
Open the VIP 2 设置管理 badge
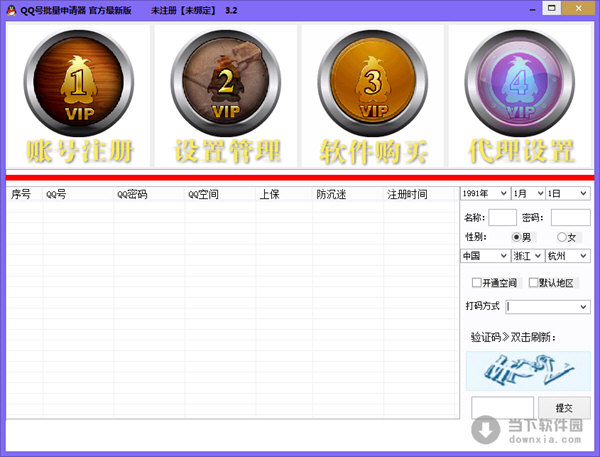pos(226,96)
